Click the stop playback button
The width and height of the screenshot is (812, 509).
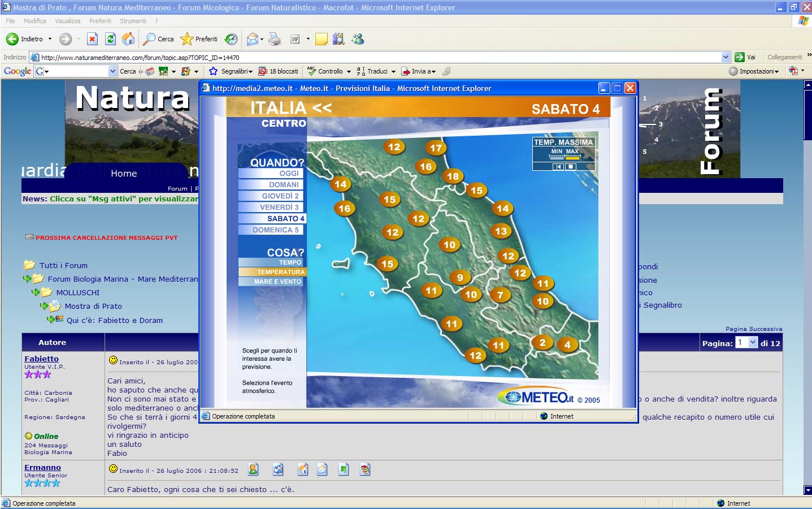pyautogui.click(x=571, y=167)
